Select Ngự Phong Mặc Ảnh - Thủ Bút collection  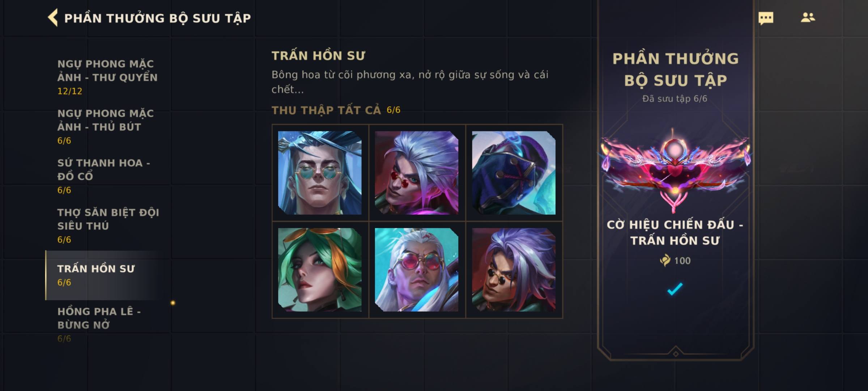click(x=106, y=127)
